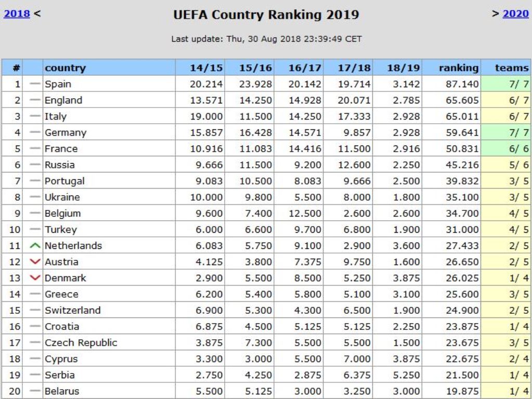Screen dimensions: 532x399
Task: Click the red down arrow beside Denmark
Action: coord(35,278)
